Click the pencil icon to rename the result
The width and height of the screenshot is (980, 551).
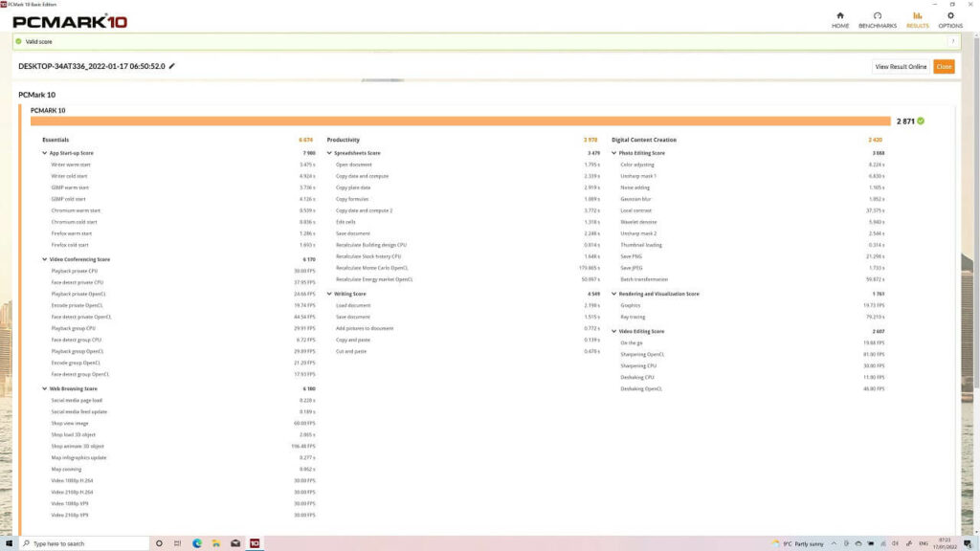172,66
